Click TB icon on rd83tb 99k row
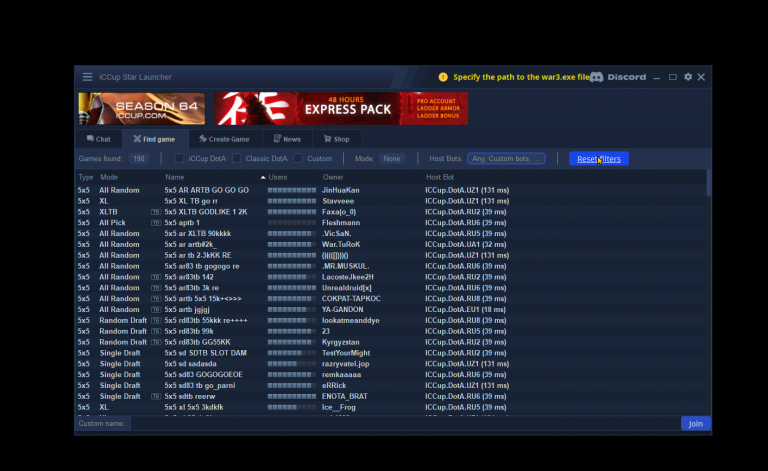 156,331
